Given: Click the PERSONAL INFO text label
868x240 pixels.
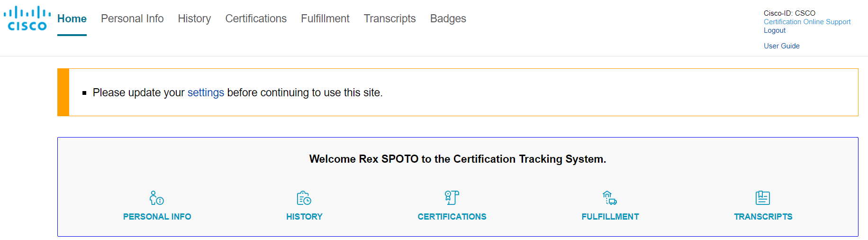Looking at the screenshot, I should pyautogui.click(x=157, y=217).
